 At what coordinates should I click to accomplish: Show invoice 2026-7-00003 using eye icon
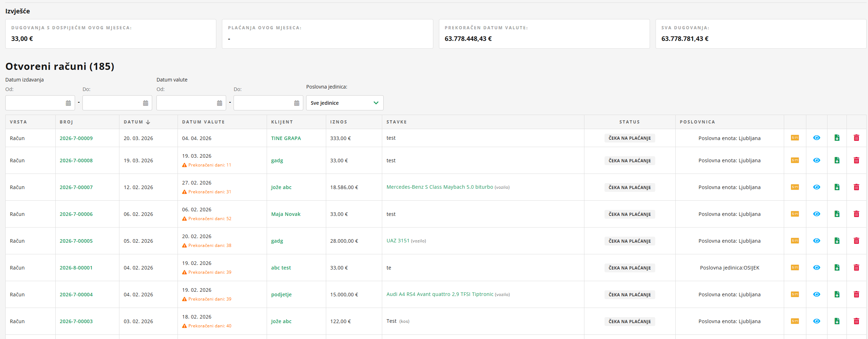[817, 321]
